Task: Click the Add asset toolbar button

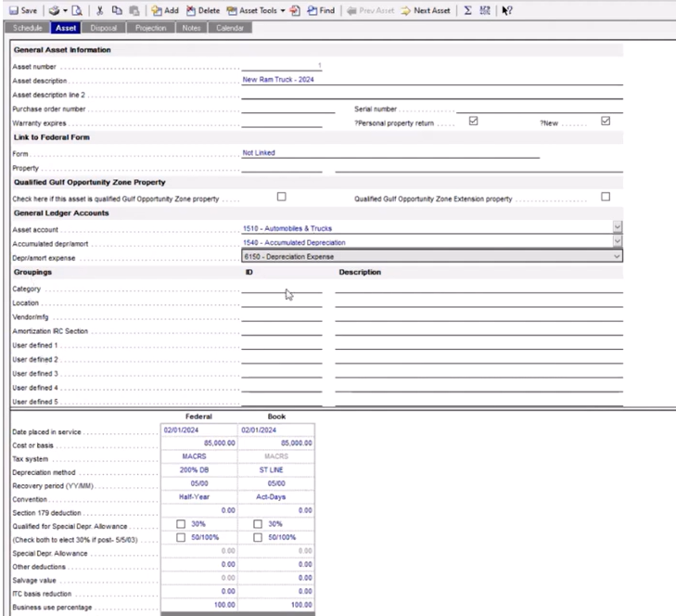Action: coord(165,9)
